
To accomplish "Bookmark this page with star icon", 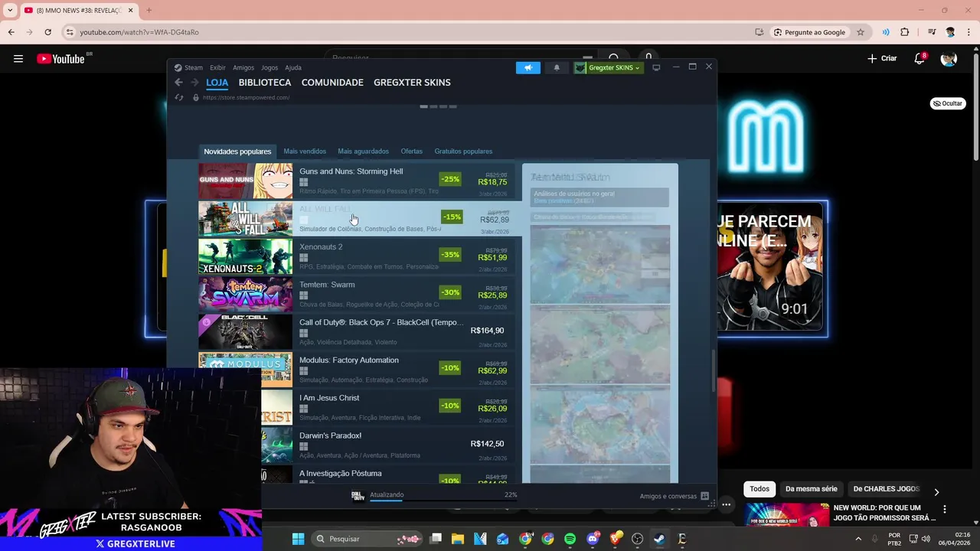I will pos(861,32).
